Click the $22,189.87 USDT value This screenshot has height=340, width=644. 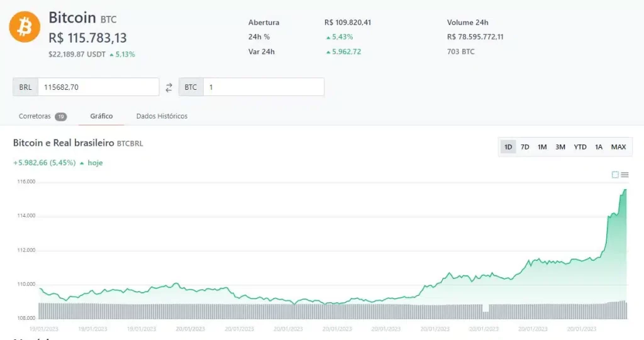pos(77,54)
